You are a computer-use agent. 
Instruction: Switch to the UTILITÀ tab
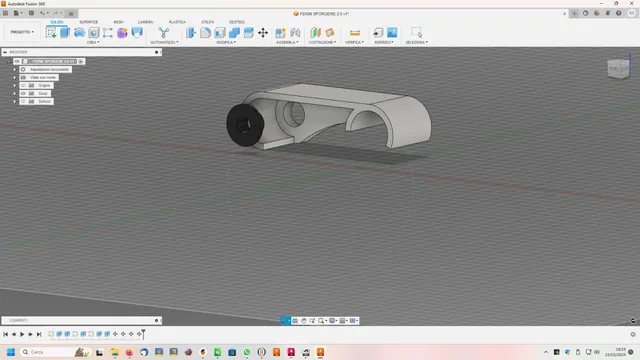click(207, 22)
